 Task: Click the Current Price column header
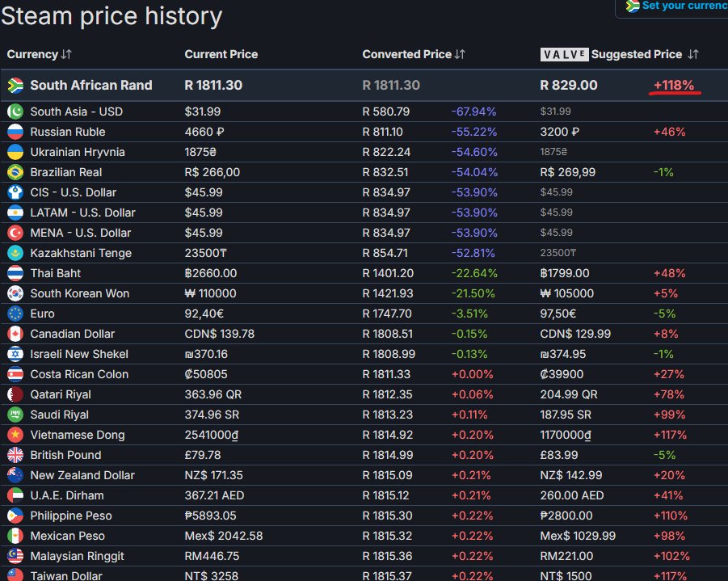click(221, 54)
